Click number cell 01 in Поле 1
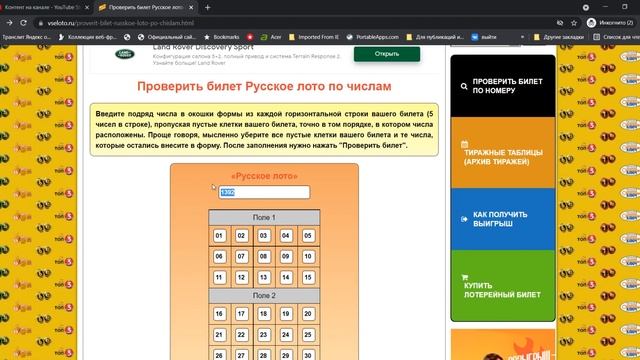This screenshot has height=360, width=640. (x=219, y=236)
